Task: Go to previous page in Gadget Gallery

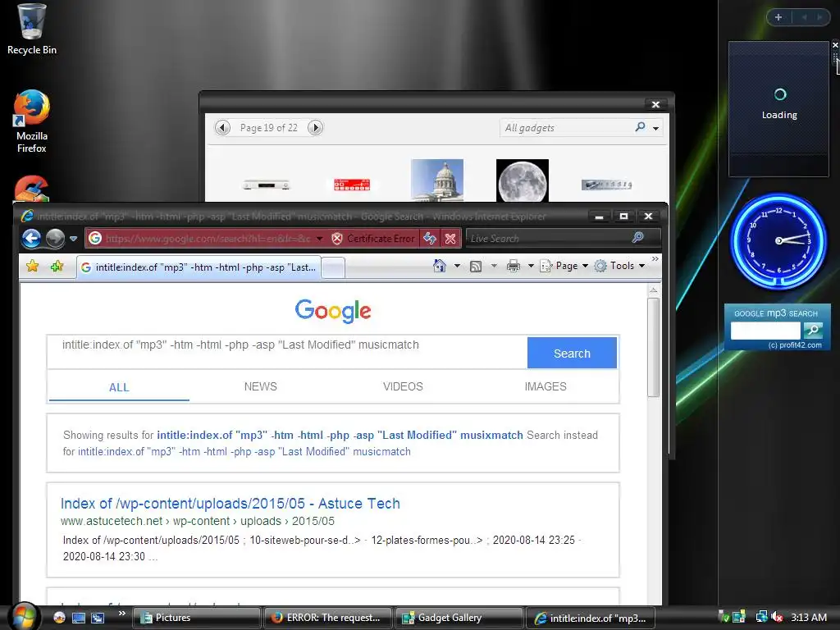Action: (223, 127)
